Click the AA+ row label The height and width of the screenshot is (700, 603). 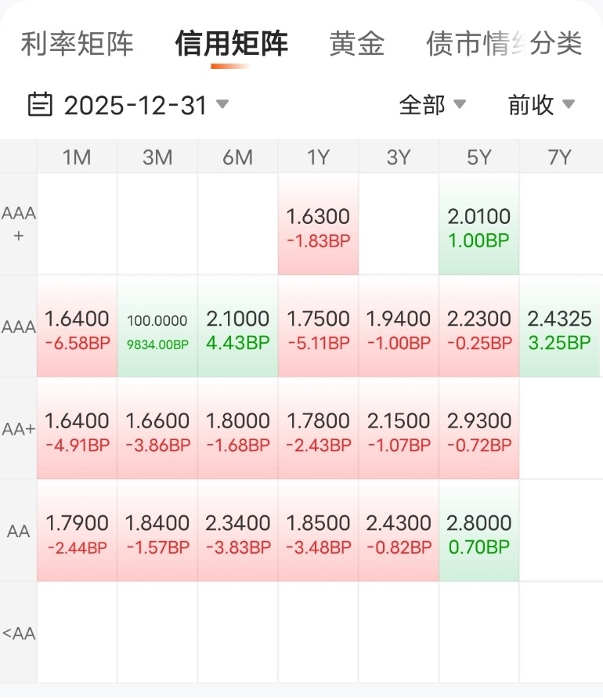(18, 429)
